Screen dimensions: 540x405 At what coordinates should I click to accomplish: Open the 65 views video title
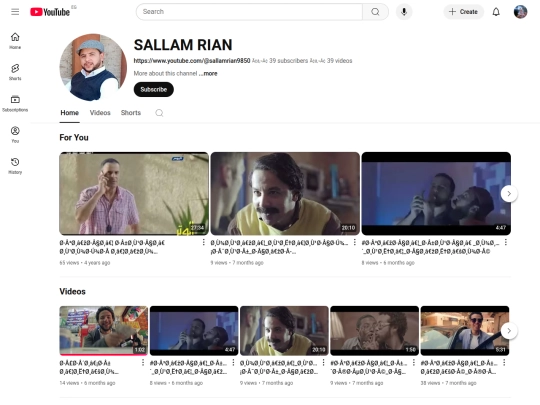pyautogui.click(x=112, y=247)
